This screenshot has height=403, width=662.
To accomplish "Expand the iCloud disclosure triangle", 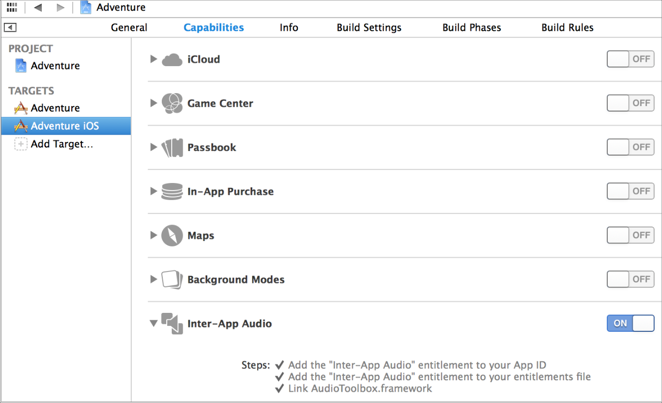I will 153,59.
